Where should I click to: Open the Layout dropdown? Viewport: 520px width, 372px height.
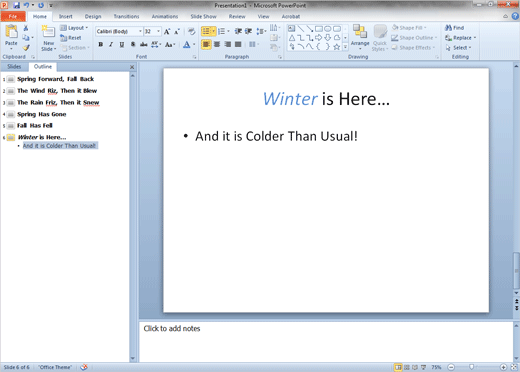click(74, 28)
